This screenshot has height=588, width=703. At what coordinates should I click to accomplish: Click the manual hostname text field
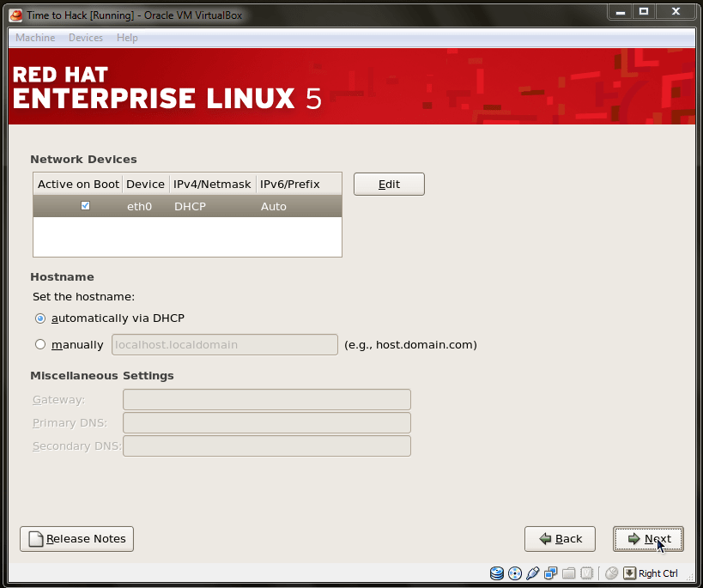point(225,344)
